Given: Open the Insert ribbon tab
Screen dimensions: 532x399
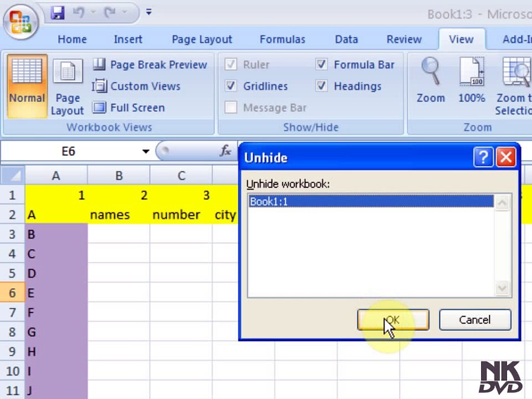Looking at the screenshot, I should click(128, 39).
